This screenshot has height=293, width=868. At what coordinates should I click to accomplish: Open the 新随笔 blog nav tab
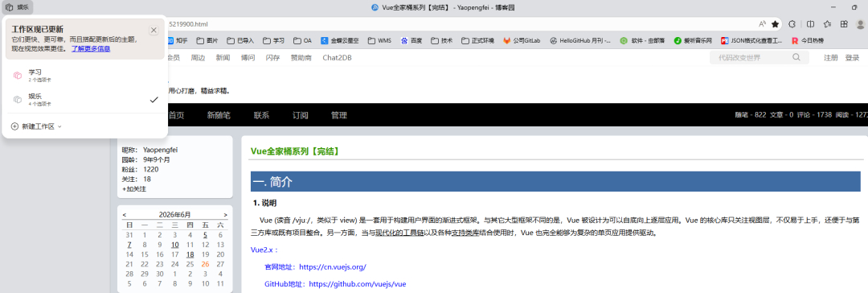tap(219, 115)
